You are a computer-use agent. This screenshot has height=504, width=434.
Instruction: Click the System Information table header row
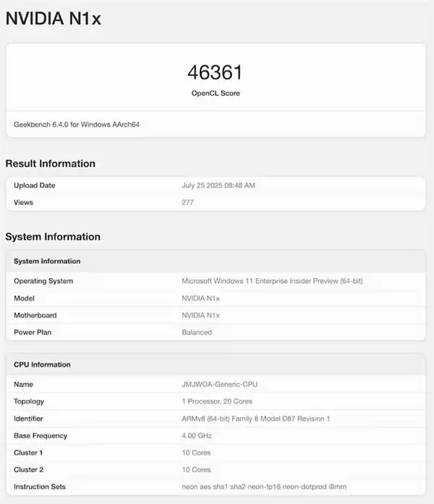click(216, 261)
